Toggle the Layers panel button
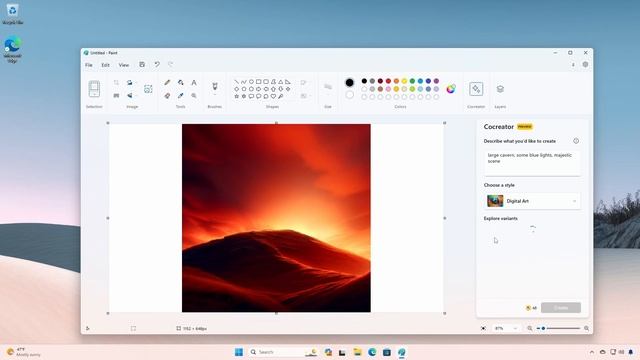 pos(500,89)
